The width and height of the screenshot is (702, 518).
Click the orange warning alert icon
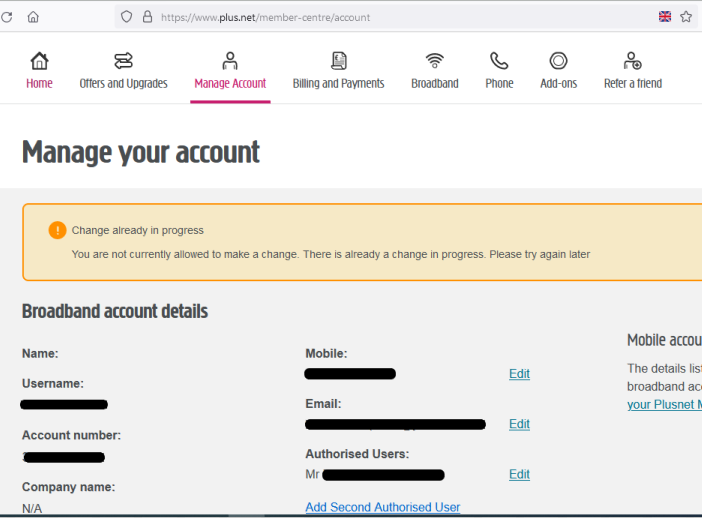[57, 230]
